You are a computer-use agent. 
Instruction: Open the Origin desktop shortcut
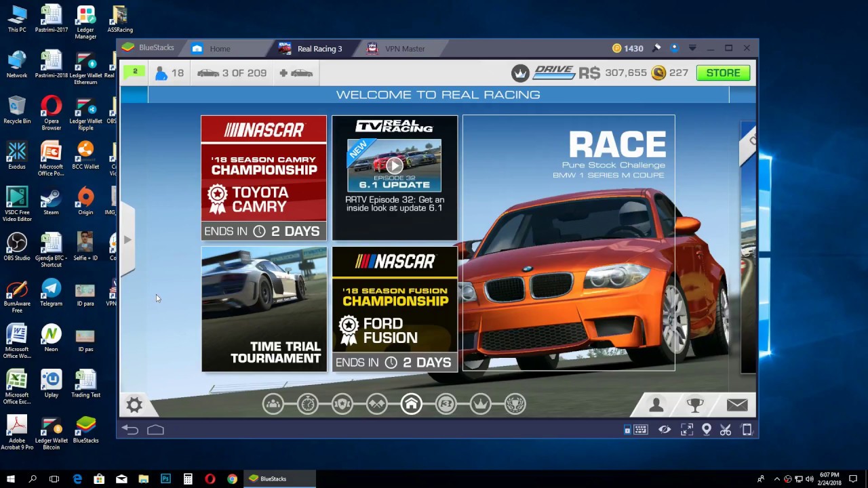click(85, 201)
